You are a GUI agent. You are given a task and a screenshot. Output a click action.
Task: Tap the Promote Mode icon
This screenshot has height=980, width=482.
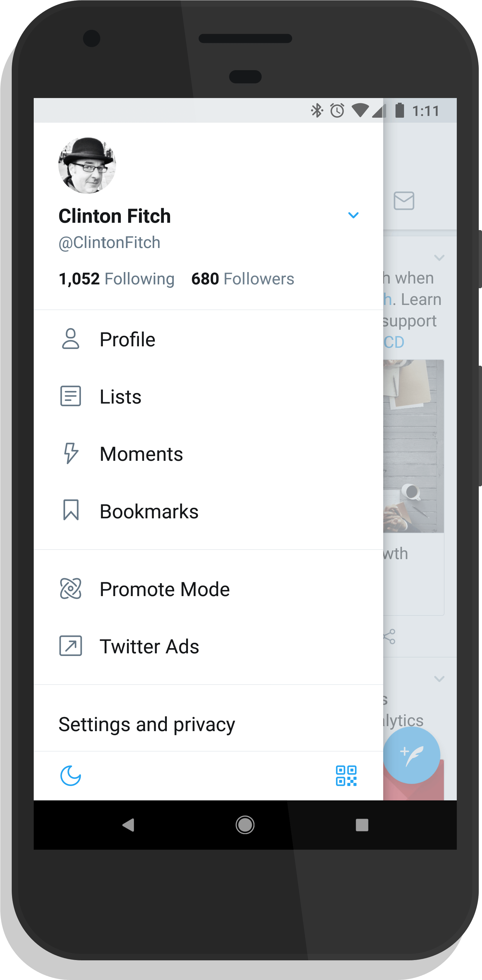(x=71, y=588)
